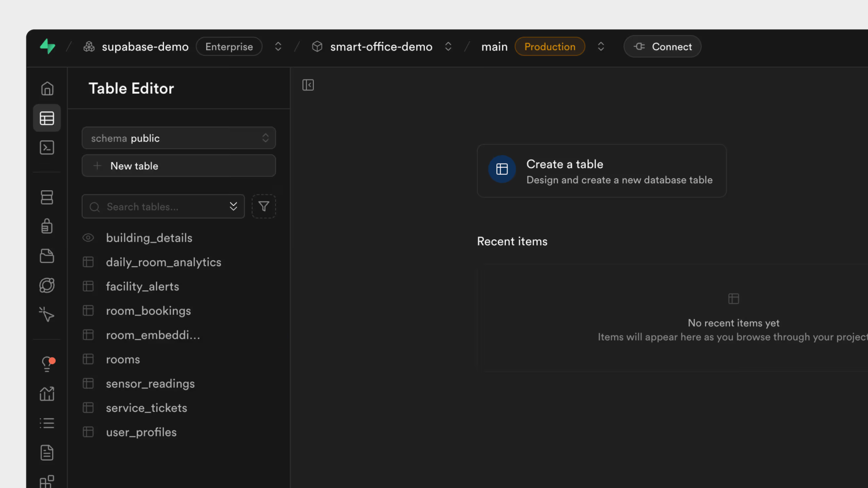
Task: Open the schema public dropdown
Action: click(179, 138)
